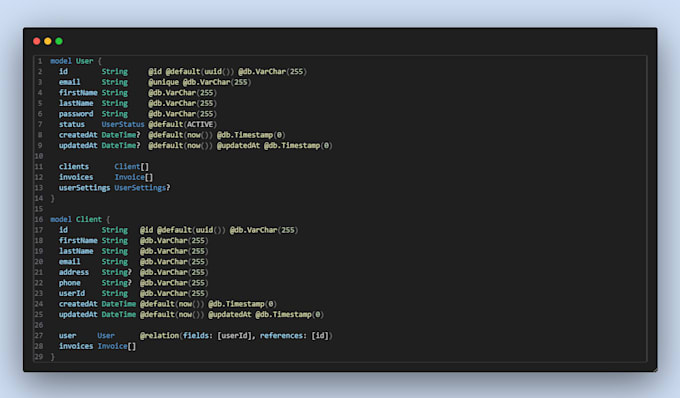The image size is (680, 398).
Task: Click 'model Client' declaration on line 16
Action: point(76,219)
